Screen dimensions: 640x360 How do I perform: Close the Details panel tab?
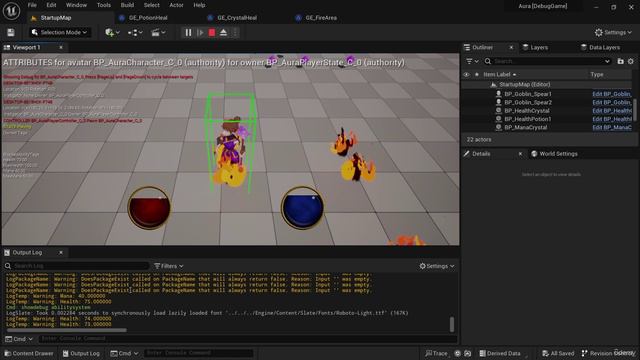[x=520, y=154]
